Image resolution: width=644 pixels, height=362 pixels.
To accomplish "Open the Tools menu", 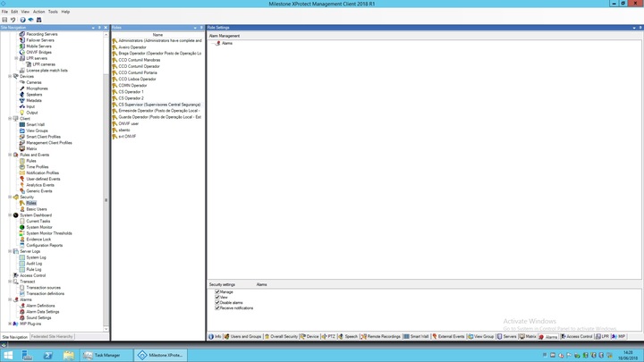I will coord(53,12).
